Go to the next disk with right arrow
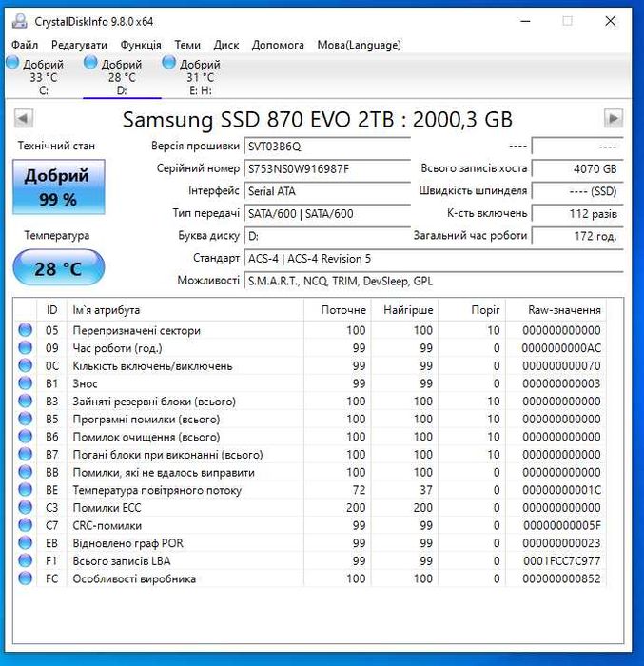The image size is (644, 666). pos(614,118)
